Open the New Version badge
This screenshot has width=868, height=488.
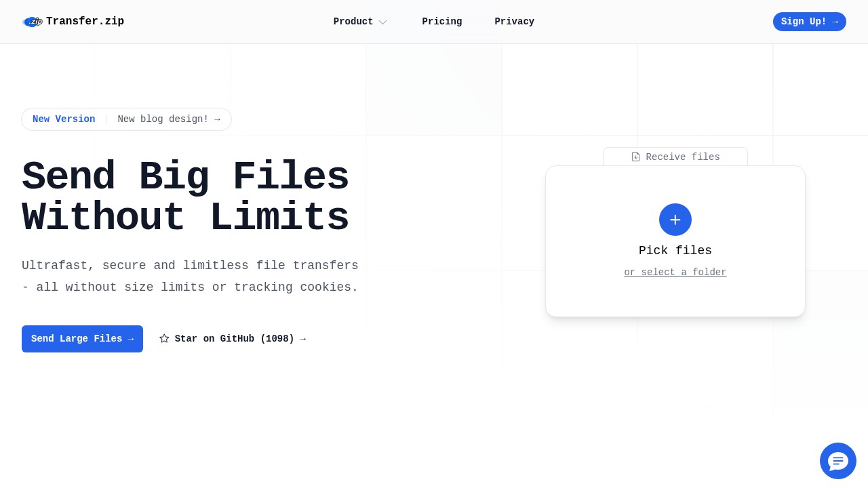pyautogui.click(x=64, y=119)
